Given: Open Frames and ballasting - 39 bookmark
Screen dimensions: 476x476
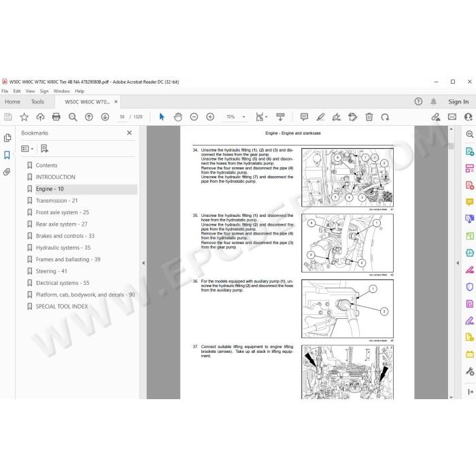Looking at the screenshot, I should pyautogui.click(x=68, y=259).
